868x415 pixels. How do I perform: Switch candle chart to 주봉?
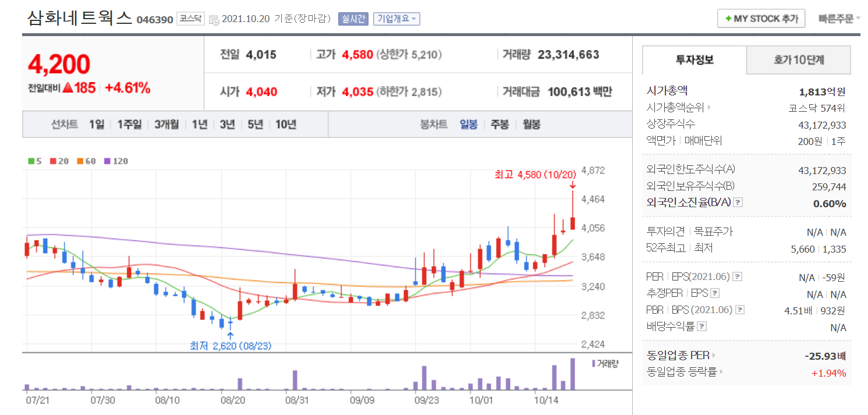499,124
